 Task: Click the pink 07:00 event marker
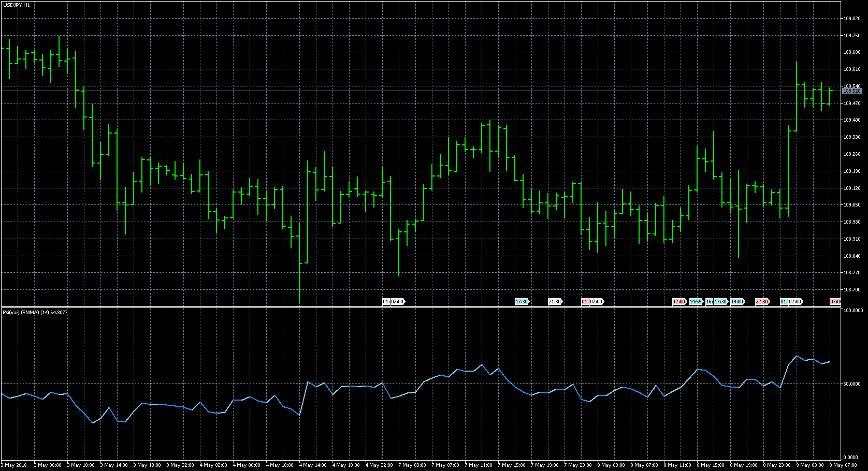[835, 302]
